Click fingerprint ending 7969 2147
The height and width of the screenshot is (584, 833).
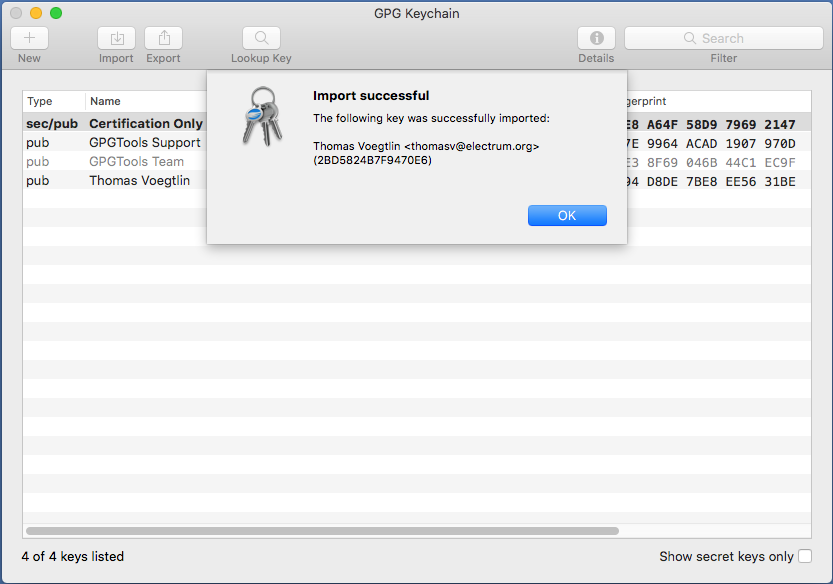point(711,124)
